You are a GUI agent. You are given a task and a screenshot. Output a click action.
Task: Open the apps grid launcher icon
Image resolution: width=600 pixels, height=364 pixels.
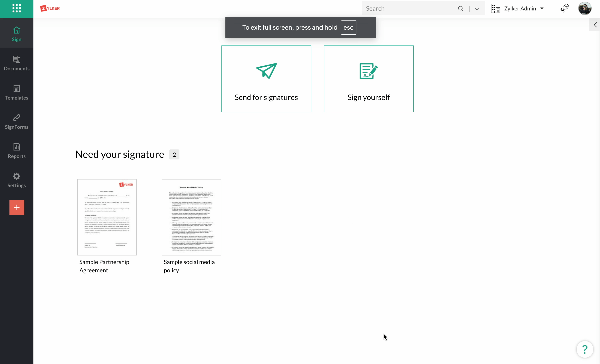[x=17, y=8]
